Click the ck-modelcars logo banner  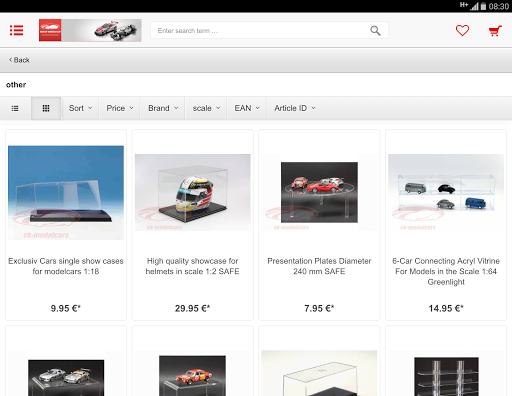tap(90, 30)
